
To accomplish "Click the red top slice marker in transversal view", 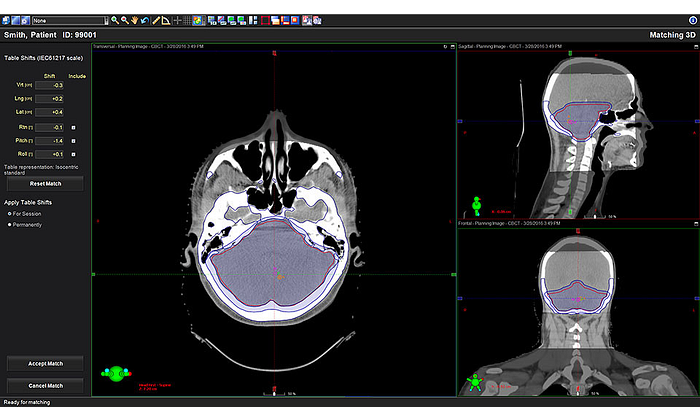I will pyautogui.click(x=274, y=54).
